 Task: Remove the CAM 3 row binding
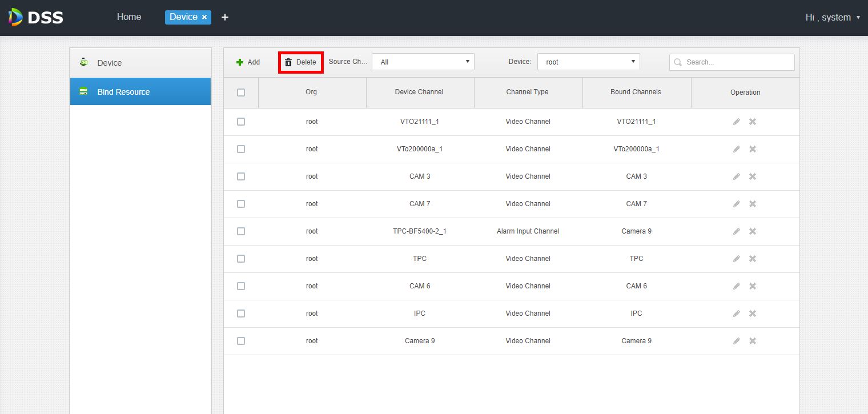pyautogui.click(x=753, y=176)
